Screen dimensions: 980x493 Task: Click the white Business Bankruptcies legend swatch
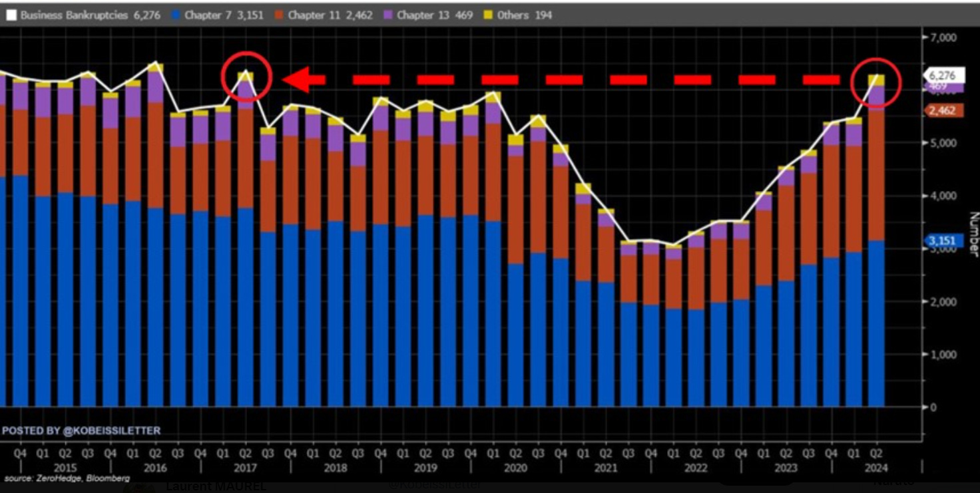click(x=11, y=15)
